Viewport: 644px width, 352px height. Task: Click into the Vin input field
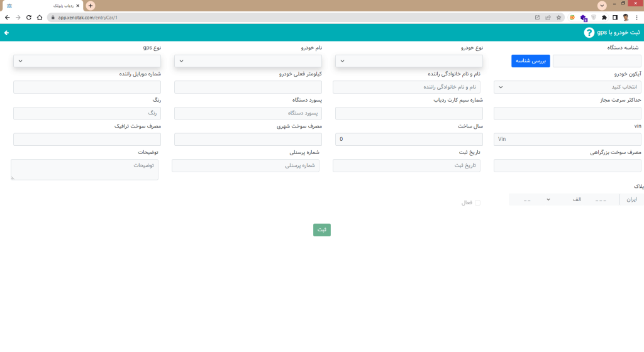point(569,139)
